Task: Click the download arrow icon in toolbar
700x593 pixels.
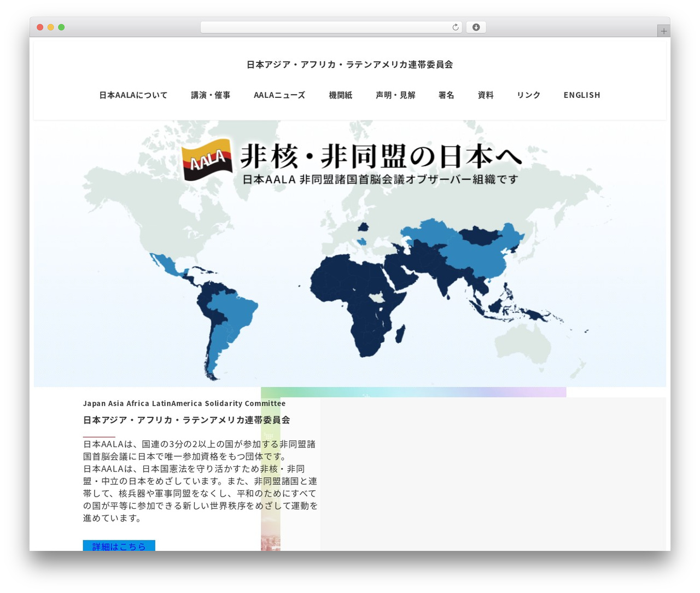Action: (476, 27)
